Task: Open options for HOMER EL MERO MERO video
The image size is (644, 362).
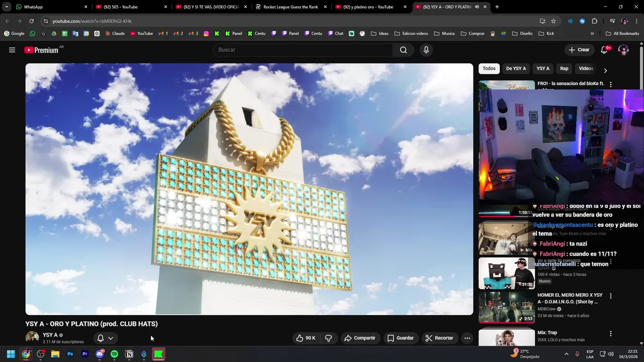Action: [611, 296]
